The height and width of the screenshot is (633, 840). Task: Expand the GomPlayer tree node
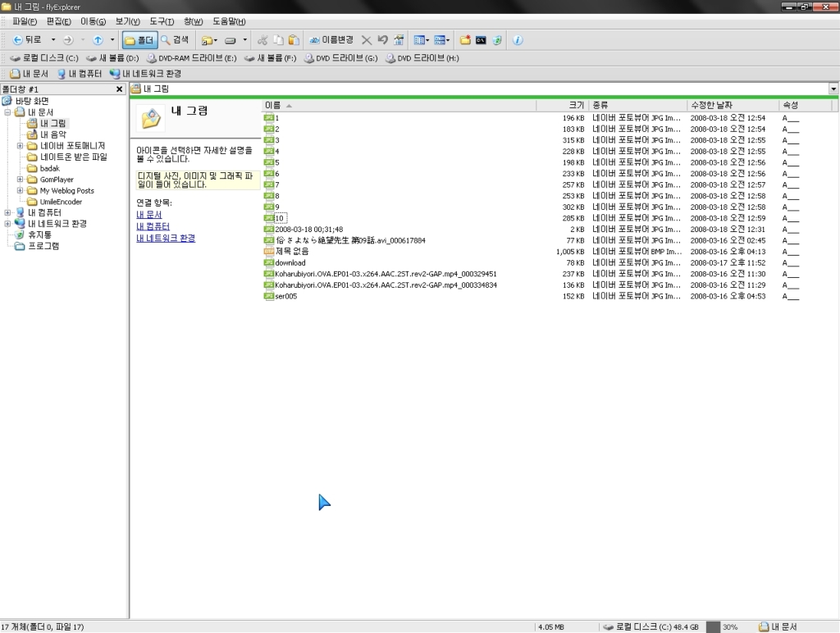pyautogui.click(x=20, y=180)
